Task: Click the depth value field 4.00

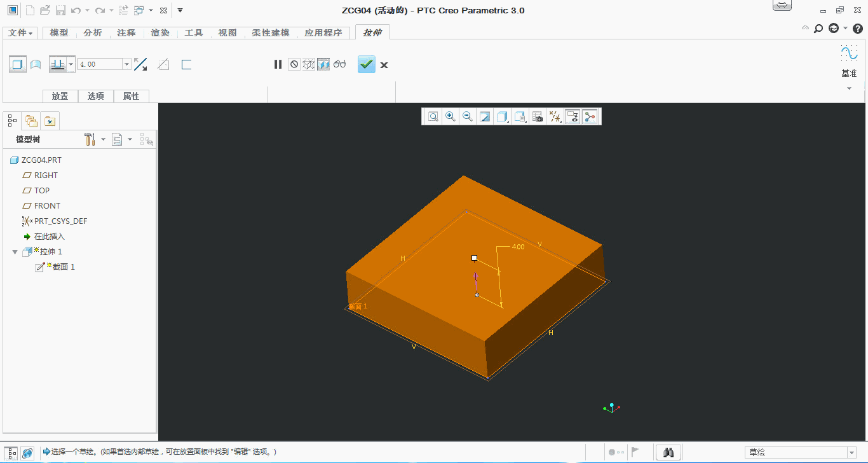Action: point(100,64)
